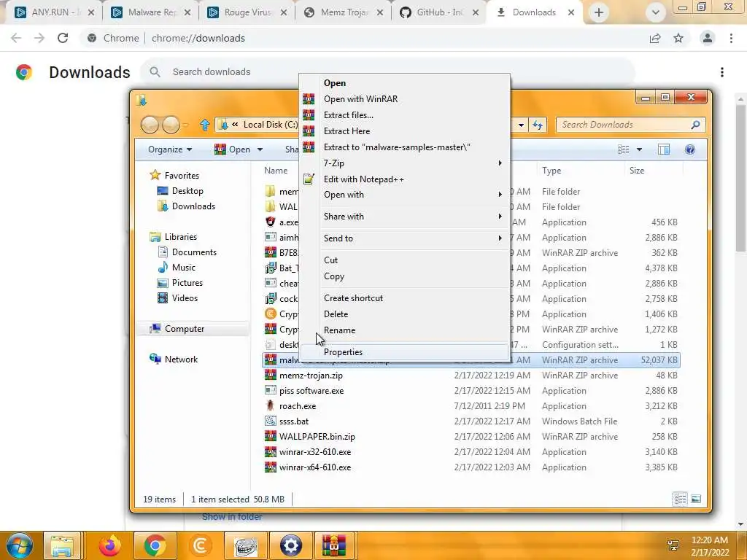
Task: Choose Rename in context menu
Action: 339,330
